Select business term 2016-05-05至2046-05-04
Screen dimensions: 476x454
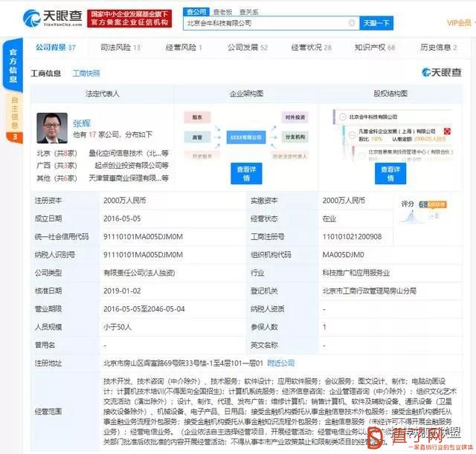click(x=144, y=309)
